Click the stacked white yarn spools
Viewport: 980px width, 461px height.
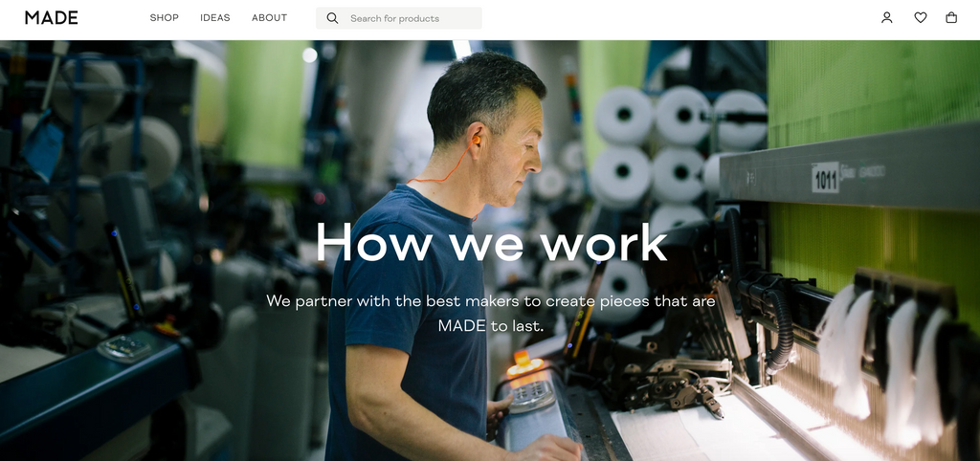click(679, 146)
